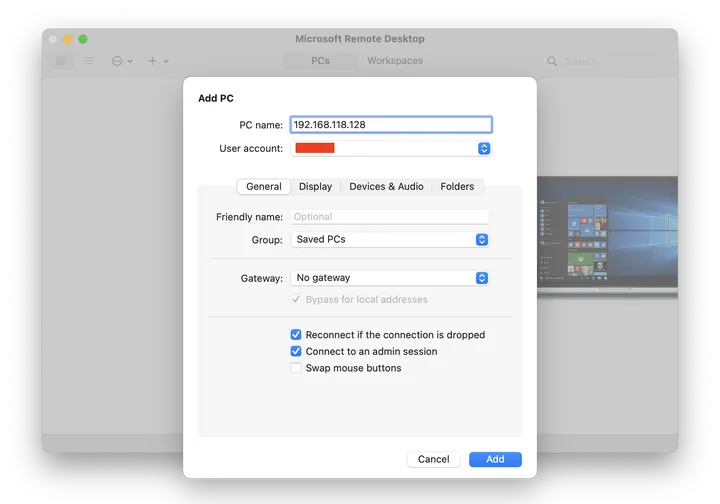Uncheck Connect to an admin session
The width and height of the screenshot is (720, 504).
[296, 351]
